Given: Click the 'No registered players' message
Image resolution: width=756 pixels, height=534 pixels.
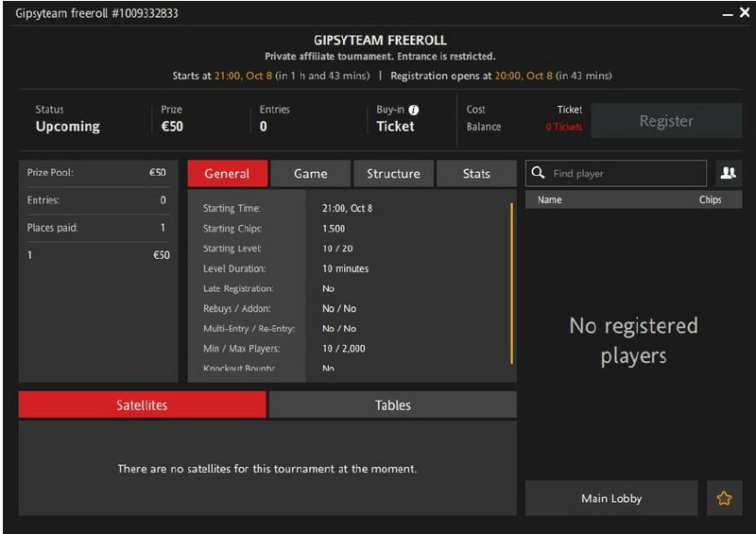Looking at the screenshot, I should (633, 340).
